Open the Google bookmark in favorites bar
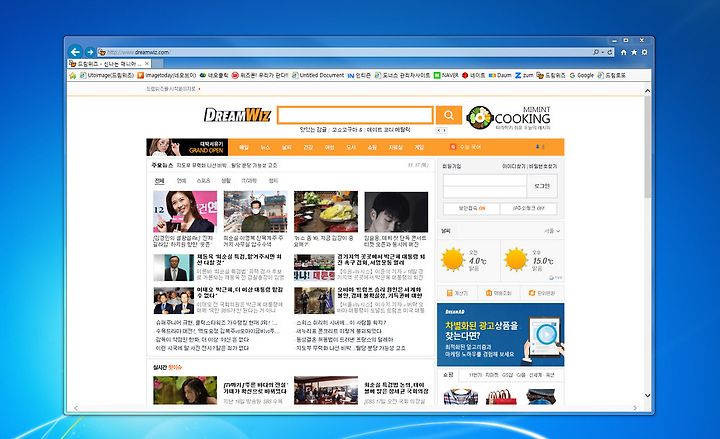Viewport: 720px width, 439px height. 582,75
